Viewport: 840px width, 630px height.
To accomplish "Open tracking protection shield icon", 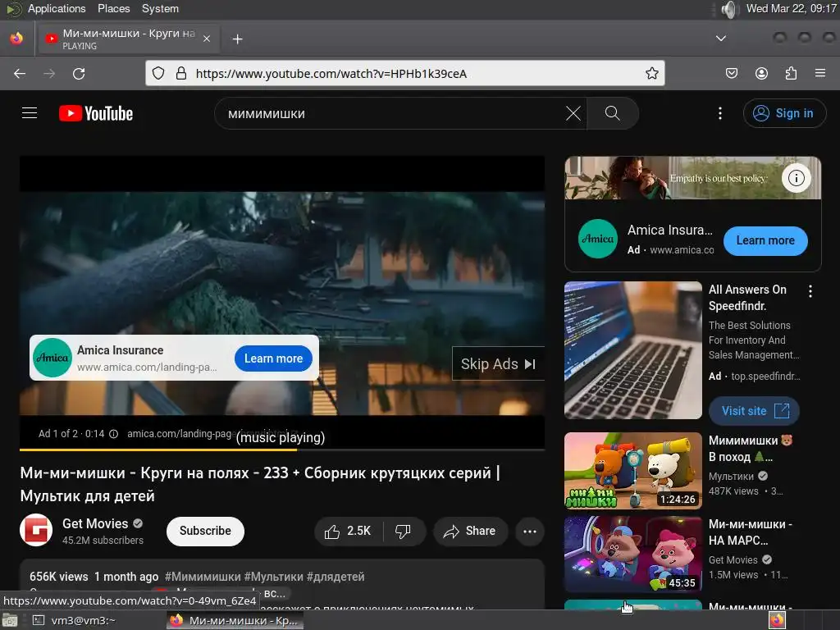I will tap(158, 73).
